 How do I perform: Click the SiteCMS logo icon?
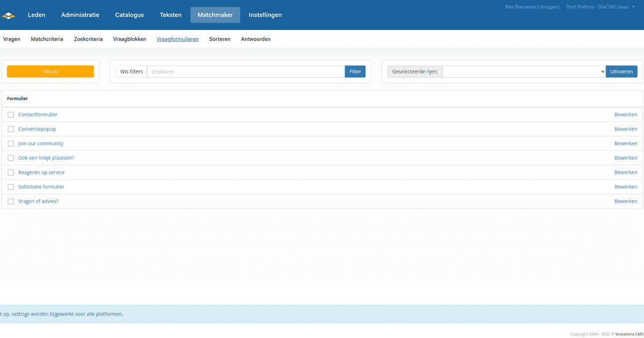pos(9,14)
